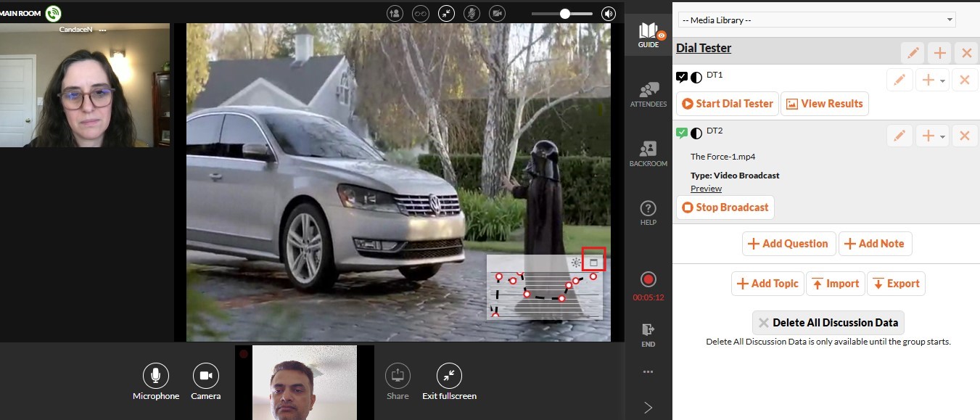Click the 'The Force-1.mp4' file name

pos(723,157)
